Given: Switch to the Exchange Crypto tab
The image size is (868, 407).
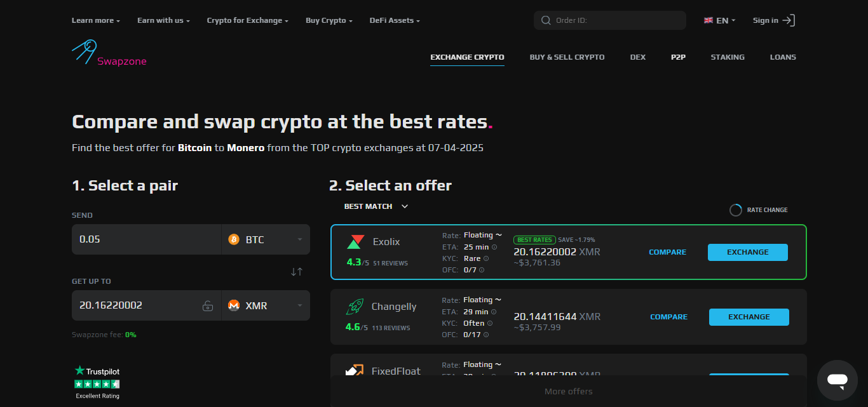Looking at the screenshot, I should click(467, 57).
